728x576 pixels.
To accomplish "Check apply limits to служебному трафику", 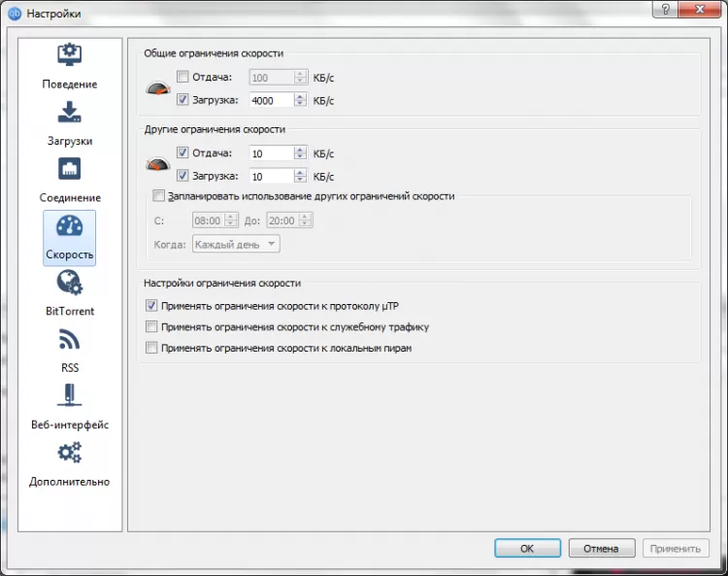I will point(151,326).
